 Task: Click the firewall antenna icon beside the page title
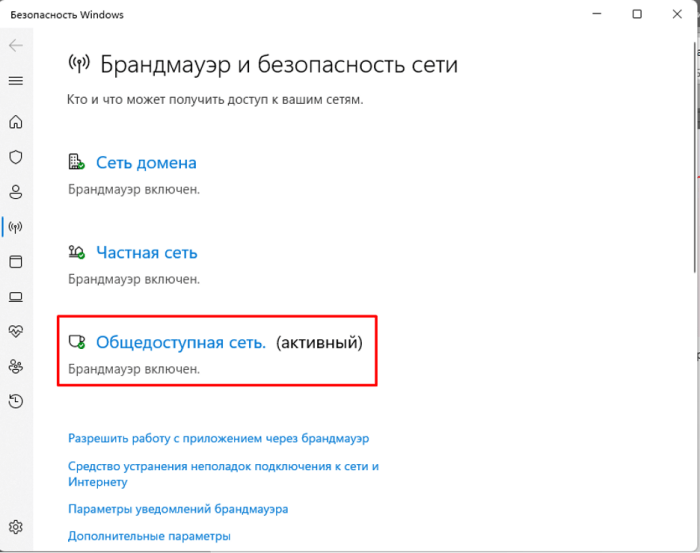pyautogui.click(x=79, y=64)
